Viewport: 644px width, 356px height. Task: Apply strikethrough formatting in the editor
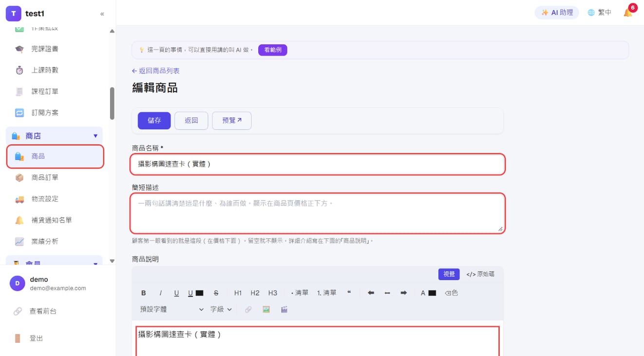[x=216, y=293]
